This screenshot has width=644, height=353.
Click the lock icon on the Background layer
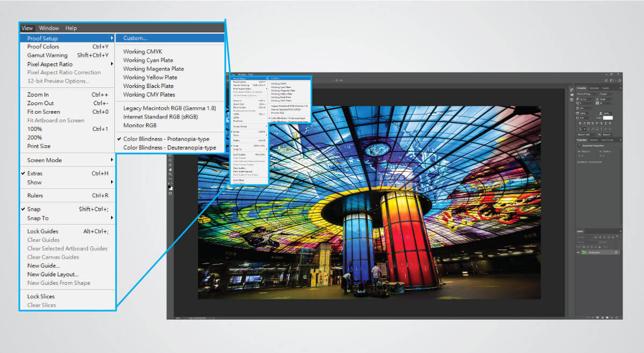pyautogui.click(x=616, y=252)
